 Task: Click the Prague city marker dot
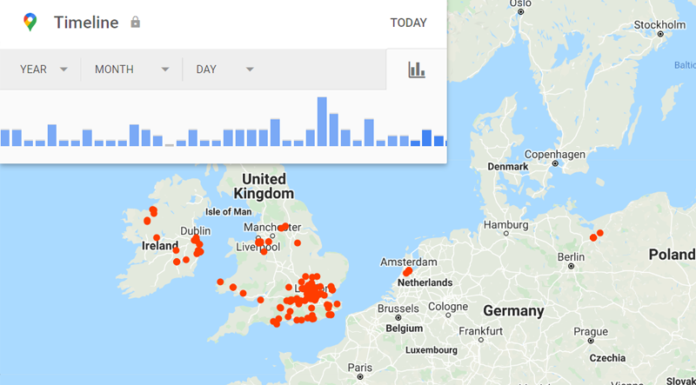pyautogui.click(x=591, y=341)
